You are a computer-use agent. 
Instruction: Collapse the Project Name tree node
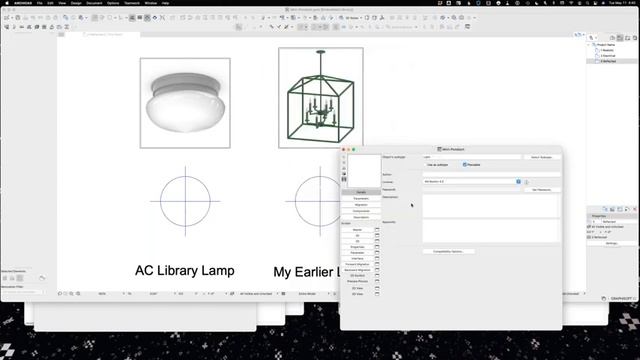point(589,44)
